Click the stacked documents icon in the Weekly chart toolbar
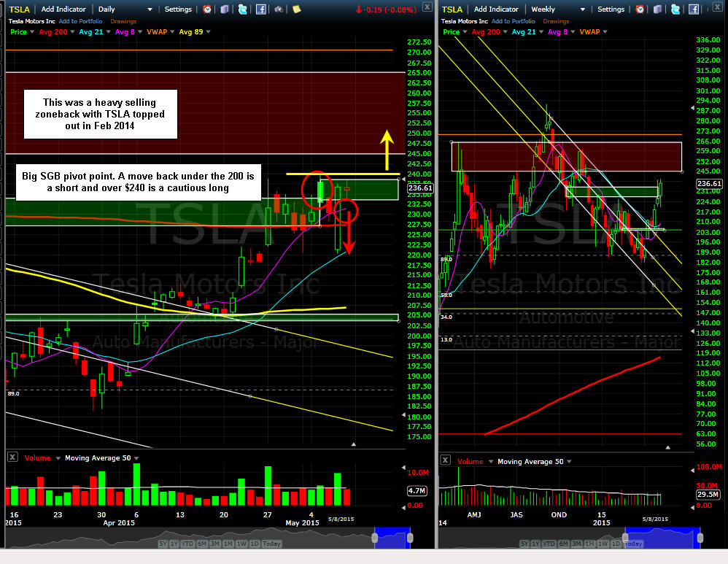728x564 pixels. [x=657, y=9]
